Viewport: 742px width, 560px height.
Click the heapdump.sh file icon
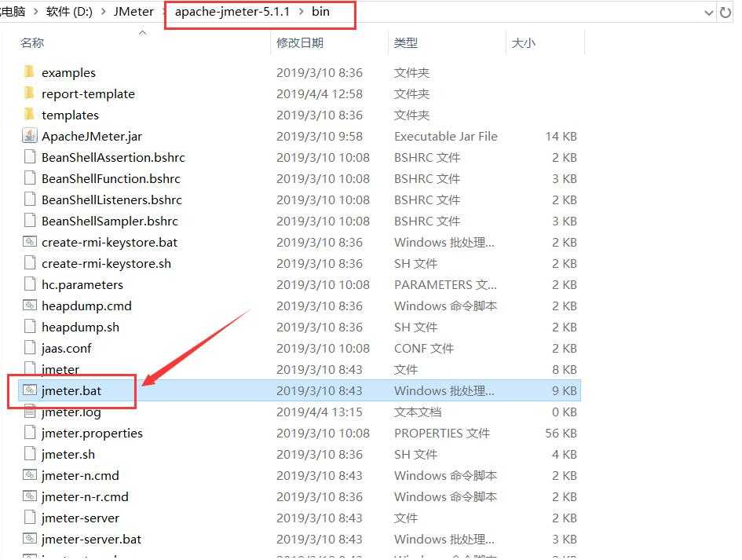point(30,327)
